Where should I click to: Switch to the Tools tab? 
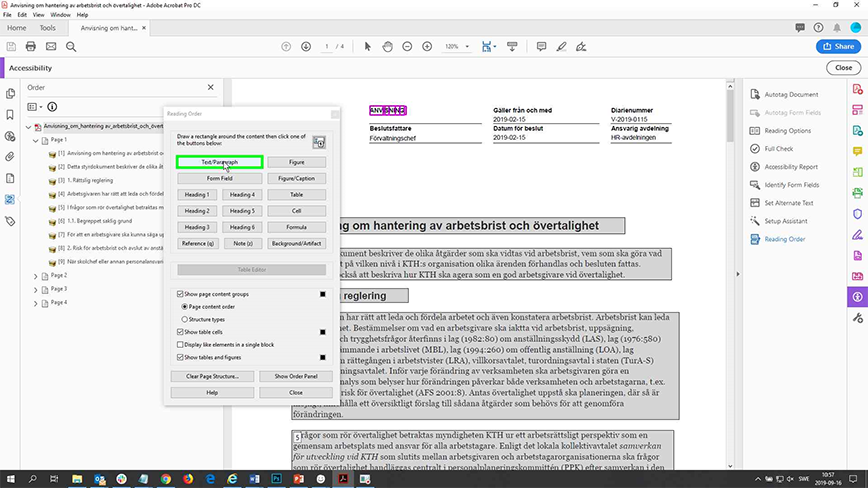[48, 28]
